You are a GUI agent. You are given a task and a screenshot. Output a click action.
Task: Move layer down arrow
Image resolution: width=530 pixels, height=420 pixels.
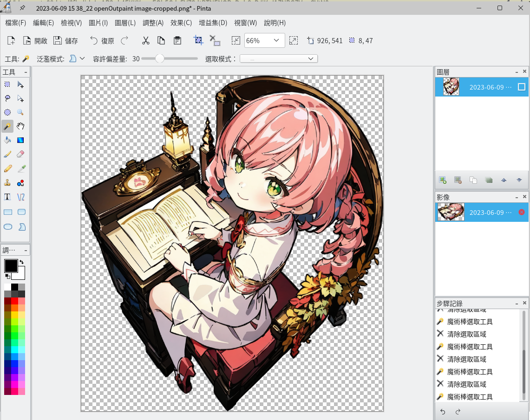[519, 180]
